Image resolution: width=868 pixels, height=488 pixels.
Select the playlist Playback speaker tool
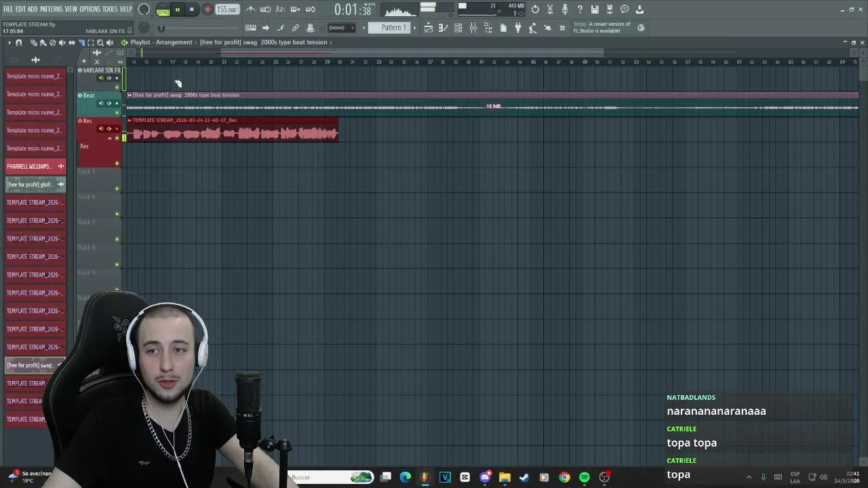pos(110,43)
